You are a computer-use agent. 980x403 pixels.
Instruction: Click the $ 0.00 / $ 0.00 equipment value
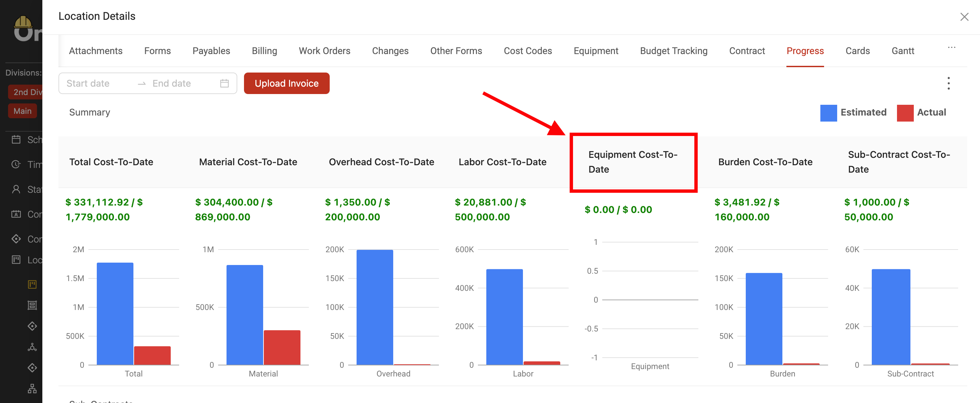pos(618,210)
